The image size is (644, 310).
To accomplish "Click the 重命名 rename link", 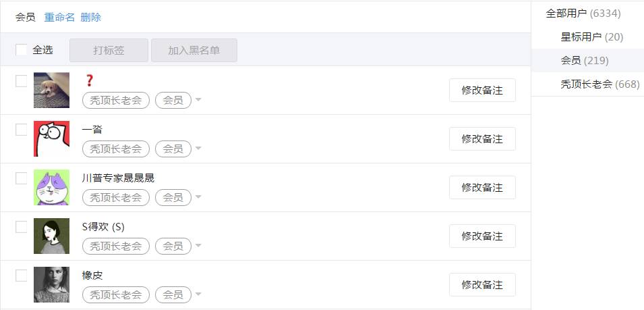I will tap(59, 17).
